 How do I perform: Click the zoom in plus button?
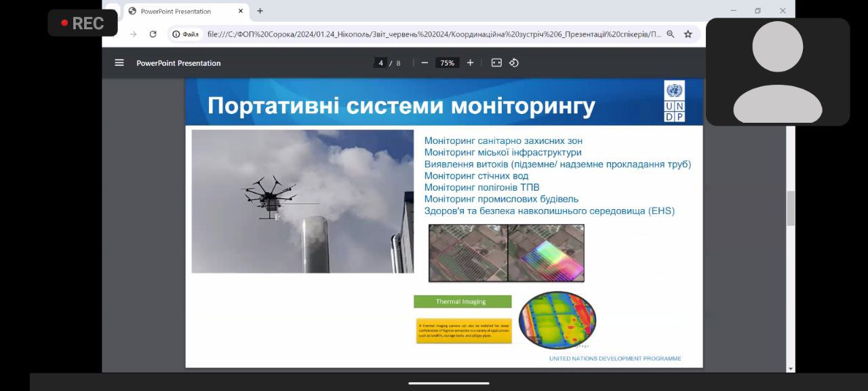[470, 62]
